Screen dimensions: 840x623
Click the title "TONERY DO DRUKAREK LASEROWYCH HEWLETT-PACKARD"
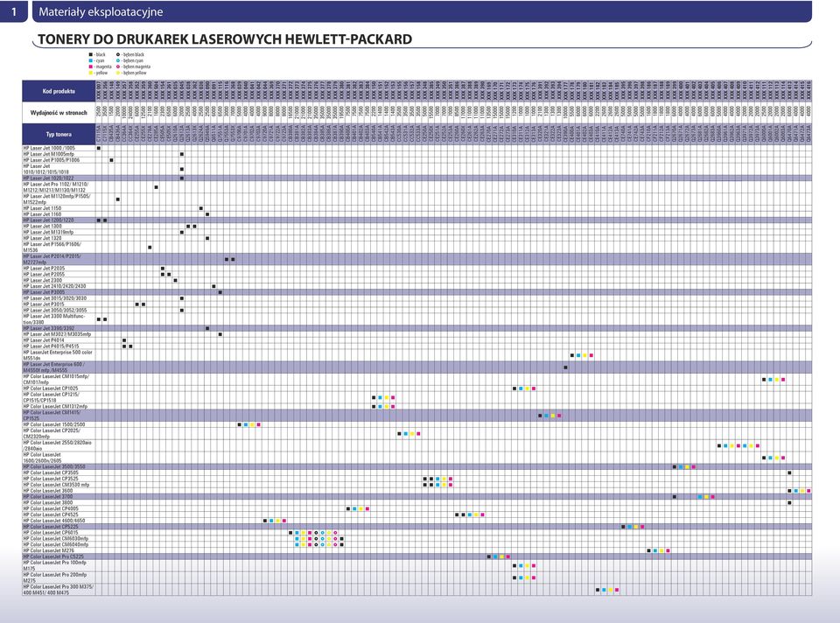coord(225,39)
